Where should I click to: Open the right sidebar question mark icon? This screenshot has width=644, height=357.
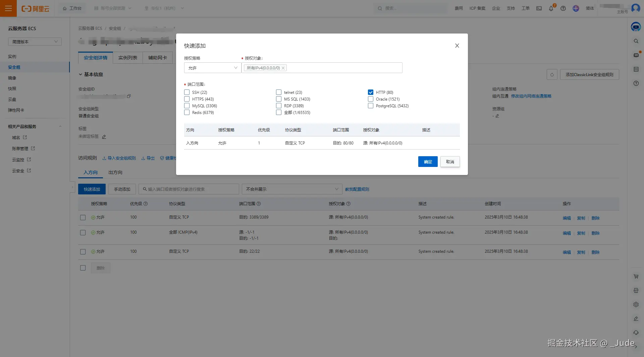click(x=636, y=83)
